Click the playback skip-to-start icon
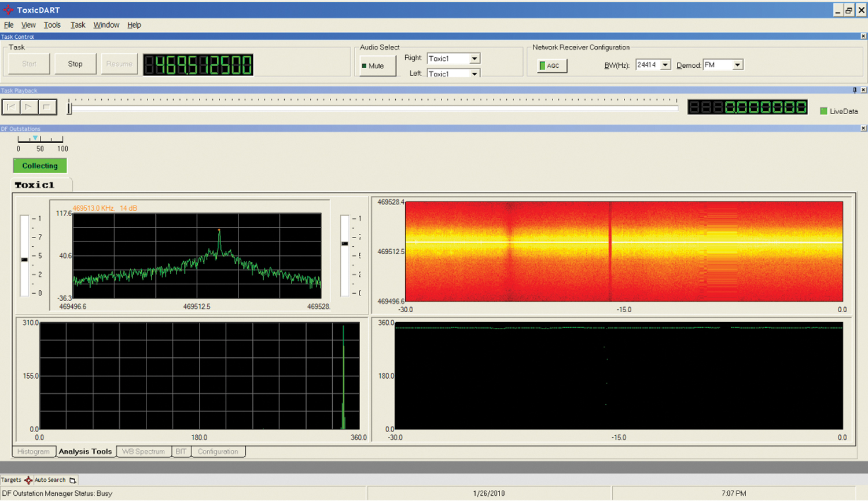This screenshot has height=501, width=868. [11, 107]
